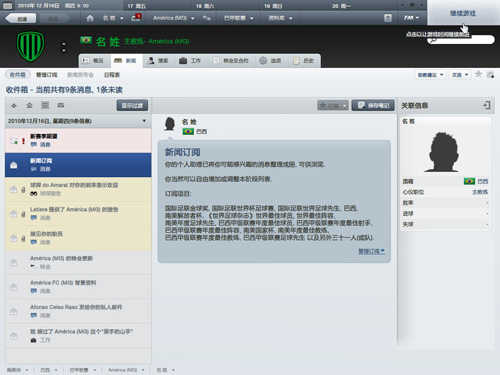Screen dimensions: 500x375
Task: Click the collapse icon on 关联信息 panel
Action: [x=487, y=105]
